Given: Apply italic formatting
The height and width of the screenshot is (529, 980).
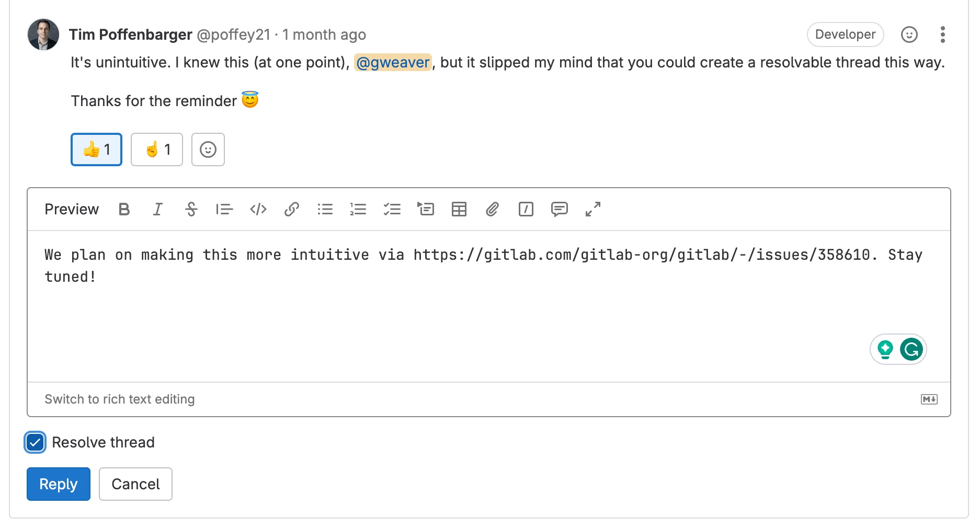Looking at the screenshot, I should (x=157, y=209).
